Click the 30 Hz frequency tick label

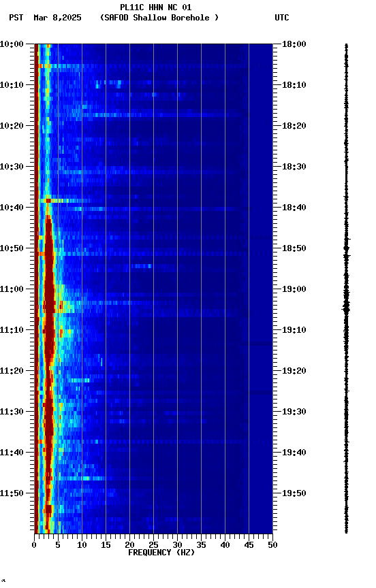pyautogui.click(x=177, y=545)
